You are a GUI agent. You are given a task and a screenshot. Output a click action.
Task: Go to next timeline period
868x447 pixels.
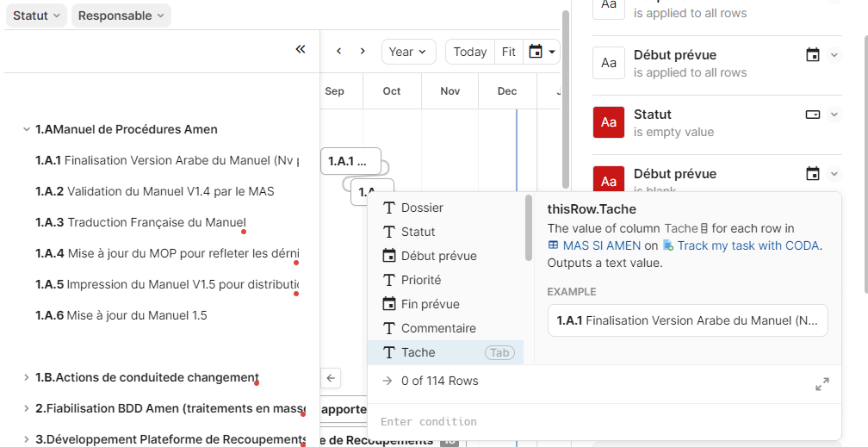(363, 52)
